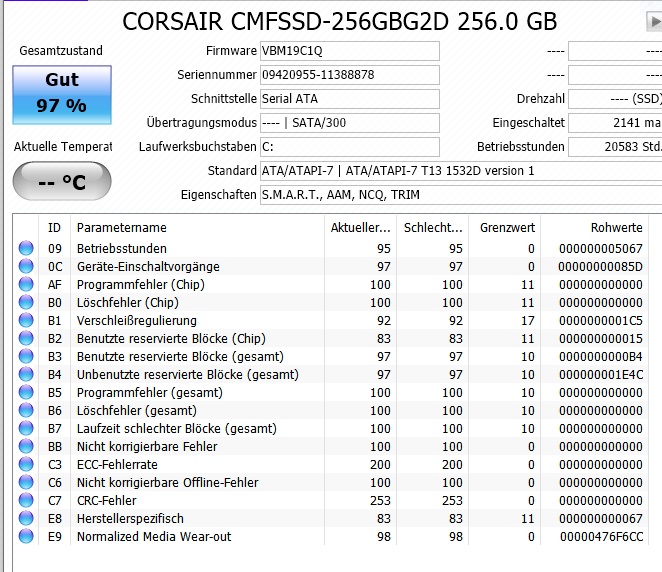Click the Drehzahl field showing ---- (SSD)

[x=615, y=99]
